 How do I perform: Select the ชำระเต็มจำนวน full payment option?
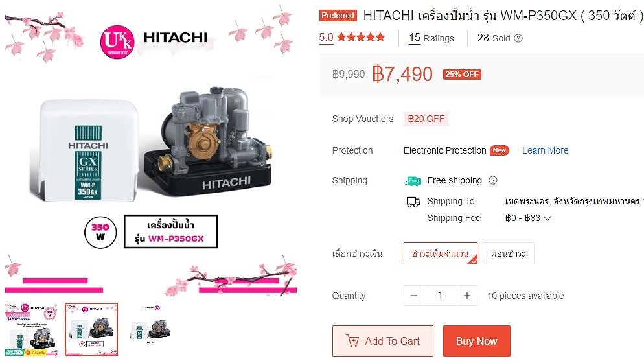point(441,253)
